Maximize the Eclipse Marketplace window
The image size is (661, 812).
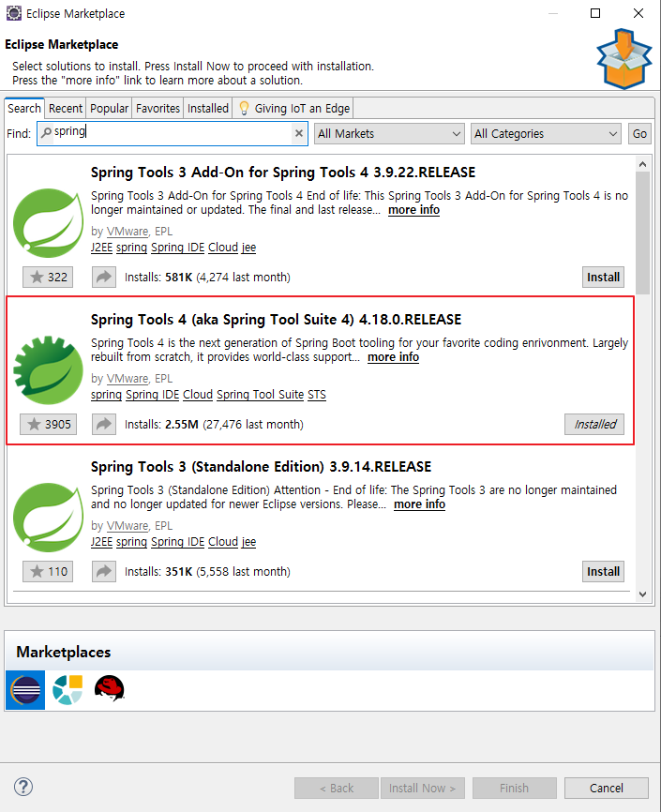pyautogui.click(x=595, y=13)
